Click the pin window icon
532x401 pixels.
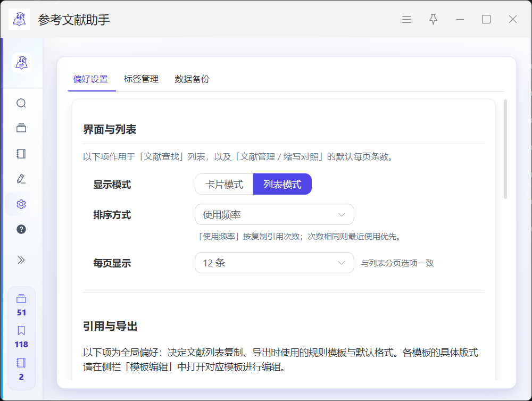(x=433, y=20)
